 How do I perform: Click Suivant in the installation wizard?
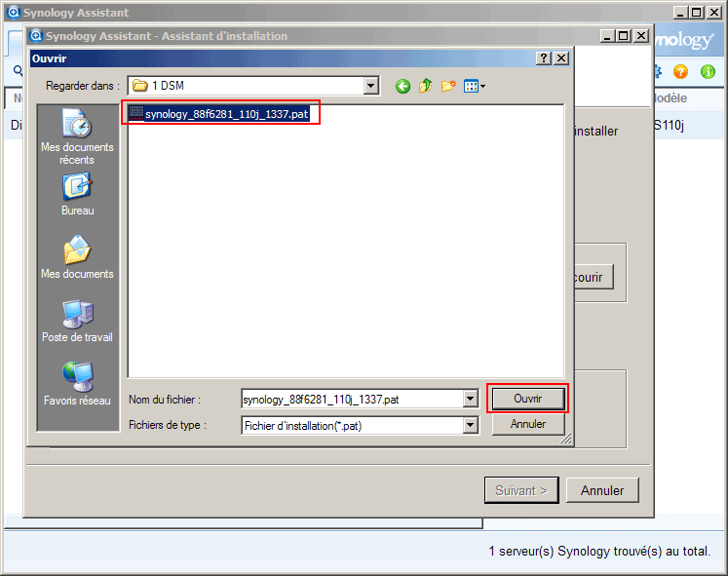click(521, 490)
